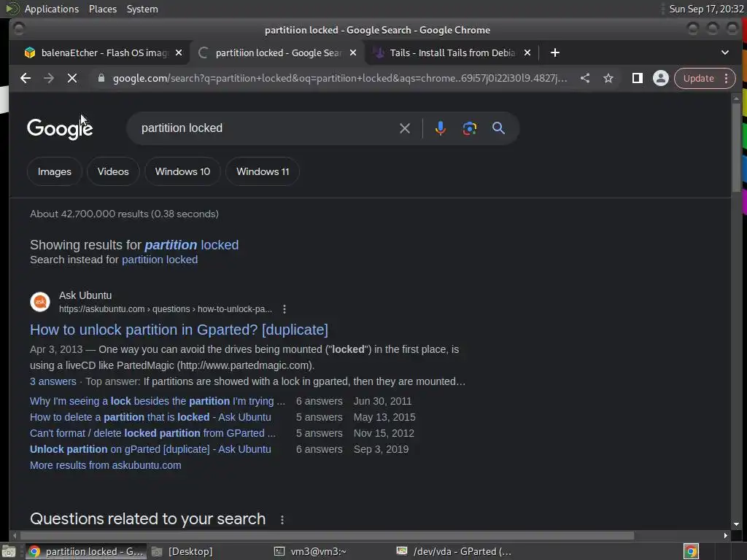Open the Ask Ubuntu result options menu

click(285, 309)
